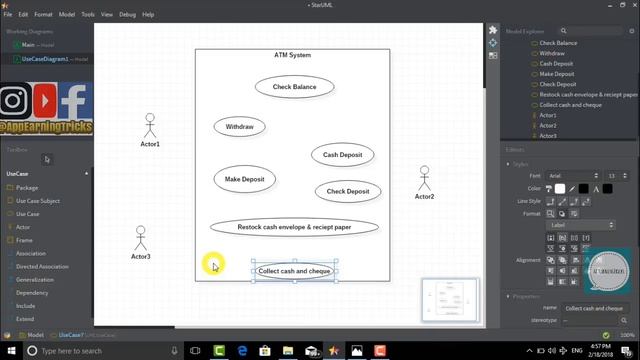Open the Main working diagram

tap(34, 45)
